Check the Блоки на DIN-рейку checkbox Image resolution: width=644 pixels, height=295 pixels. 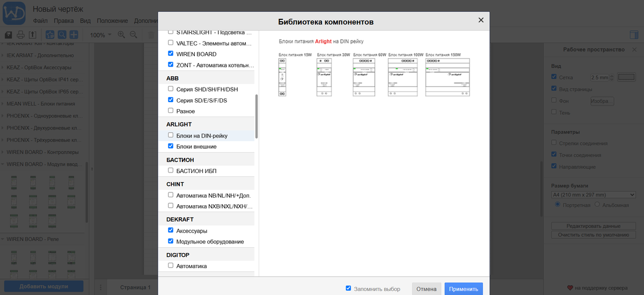[x=171, y=135]
